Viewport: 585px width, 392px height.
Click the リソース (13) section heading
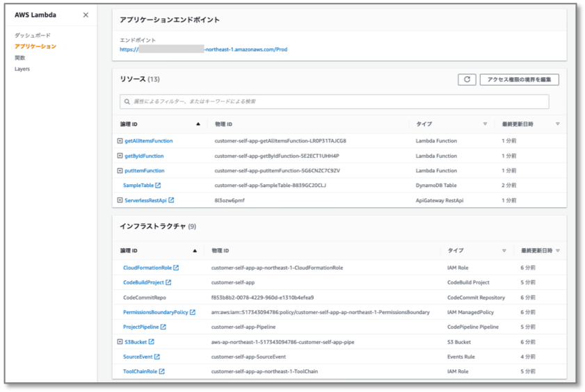click(x=140, y=79)
